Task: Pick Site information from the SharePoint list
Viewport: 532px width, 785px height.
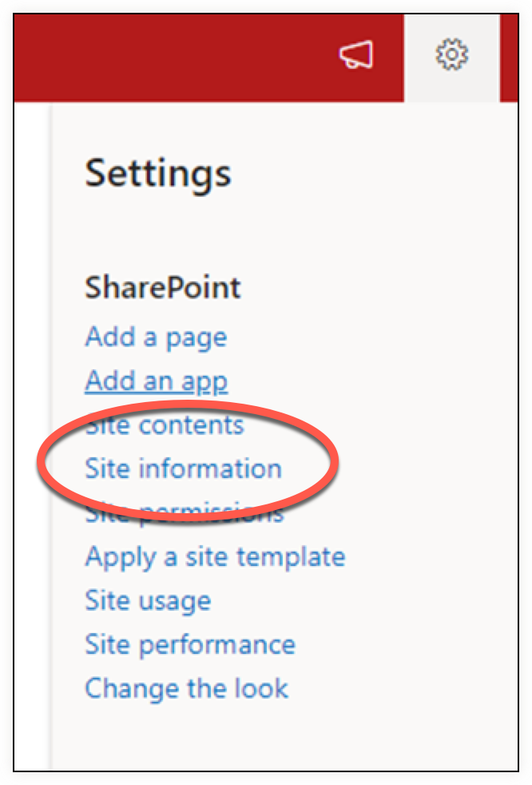Action: point(183,468)
